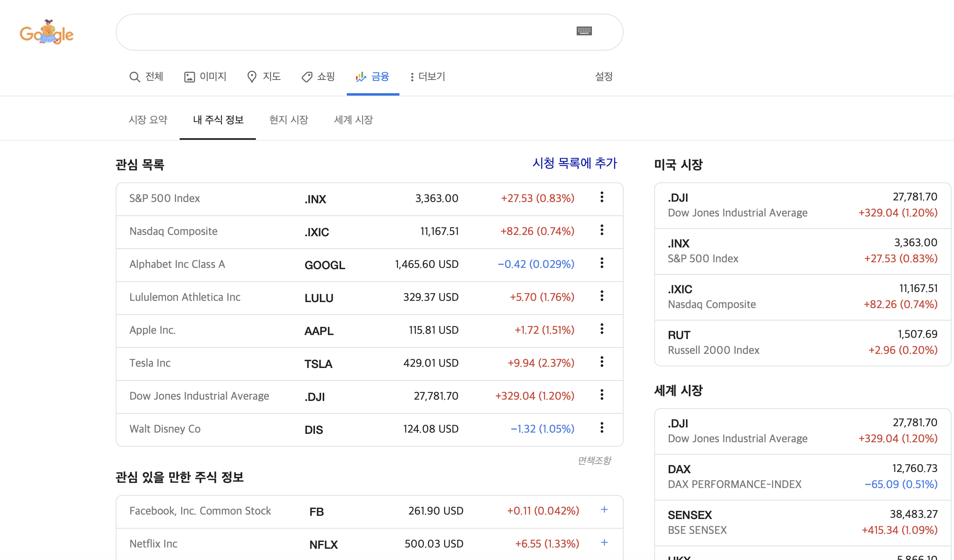Select the 금융 finance tab
954x560 pixels.
coord(373,76)
